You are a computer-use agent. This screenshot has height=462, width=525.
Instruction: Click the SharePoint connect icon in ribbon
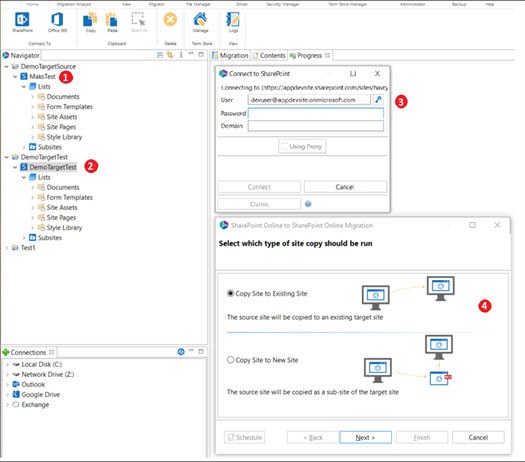click(x=22, y=19)
